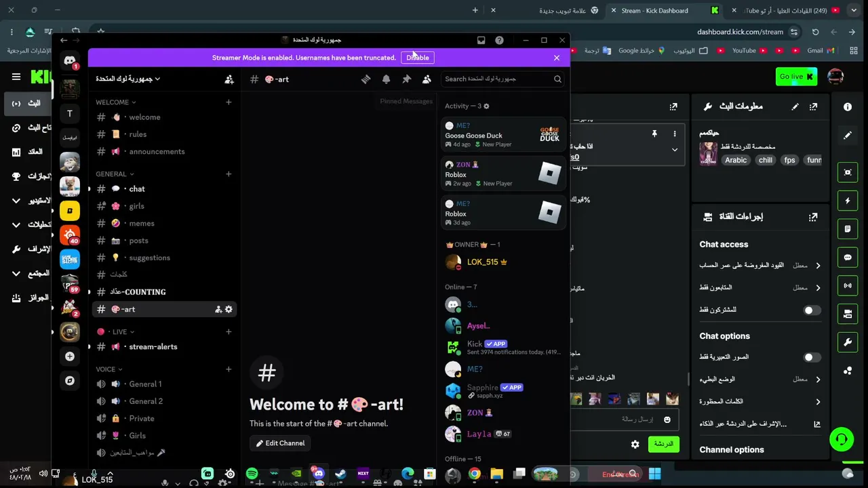The width and height of the screenshot is (868, 488).
Task: Open the memes channel
Action: (163, 223)
